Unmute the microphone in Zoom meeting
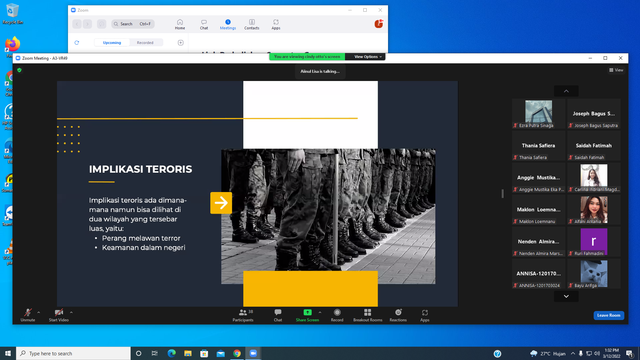The width and height of the screenshot is (640, 360). 28,315
